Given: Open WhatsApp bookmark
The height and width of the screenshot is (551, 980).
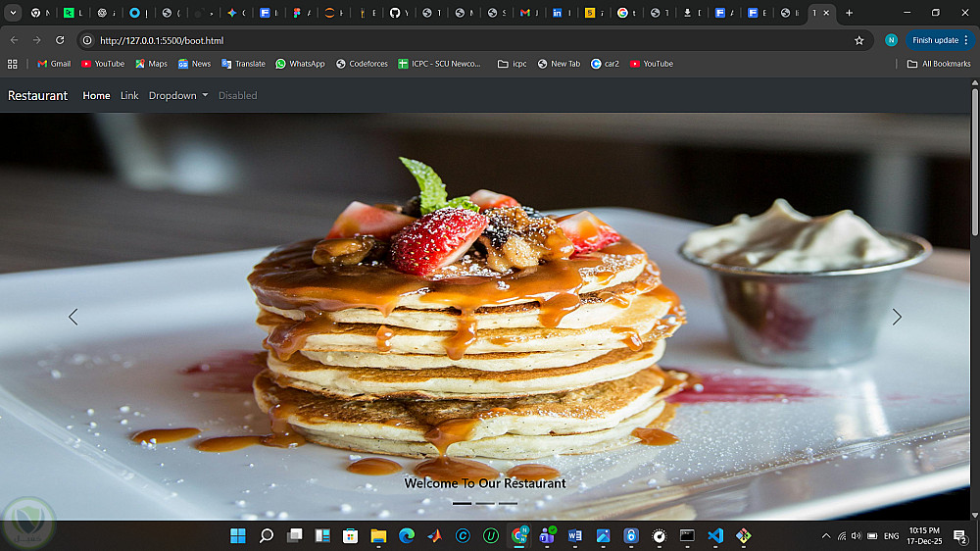Looking at the screenshot, I should pos(300,64).
